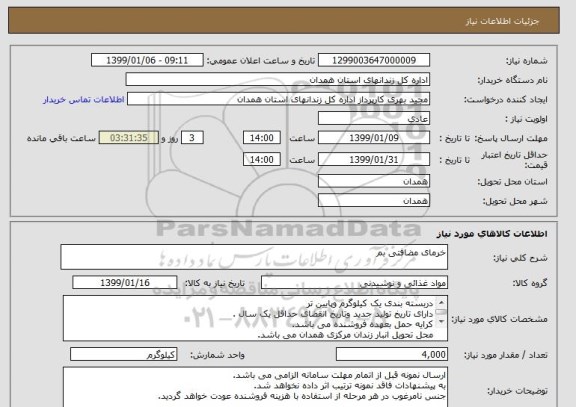Select response deadline date 1399/01/09
The width and height of the screenshot is (576, 407).
coord(374,138)
